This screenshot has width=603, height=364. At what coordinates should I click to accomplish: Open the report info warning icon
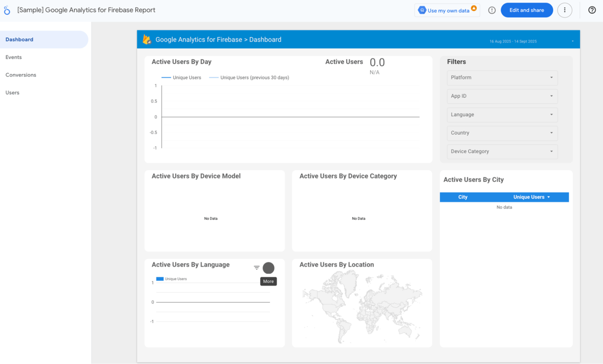(x=492, y=10)
